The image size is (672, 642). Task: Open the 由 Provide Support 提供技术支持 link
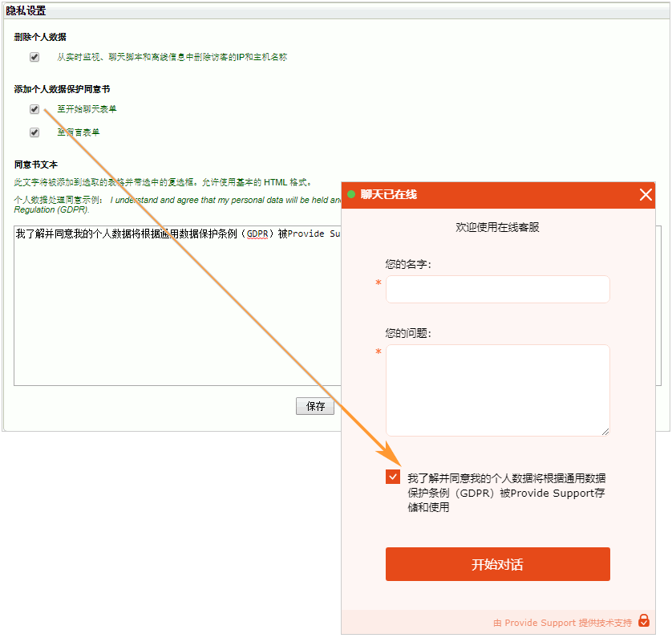point(562,623)
